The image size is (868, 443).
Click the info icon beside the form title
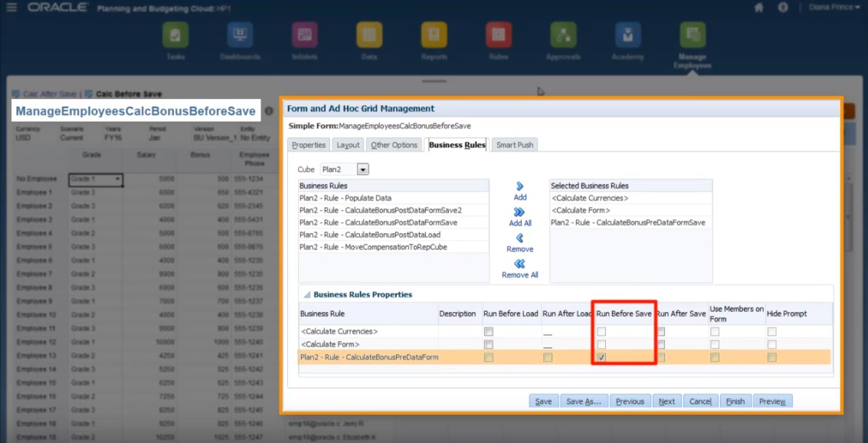[269, 111]
